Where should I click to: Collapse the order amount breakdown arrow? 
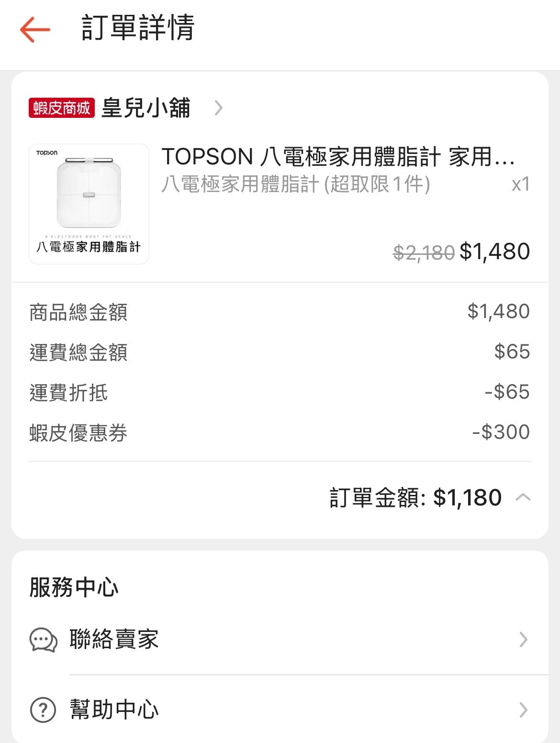523,497
